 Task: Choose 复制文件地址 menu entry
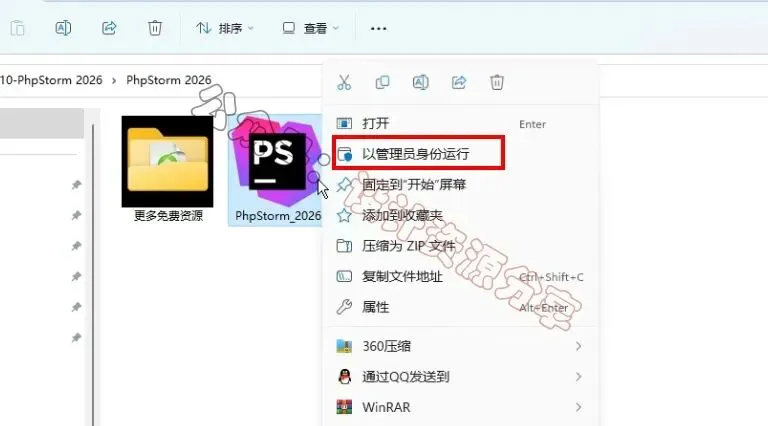click(461, 277)
